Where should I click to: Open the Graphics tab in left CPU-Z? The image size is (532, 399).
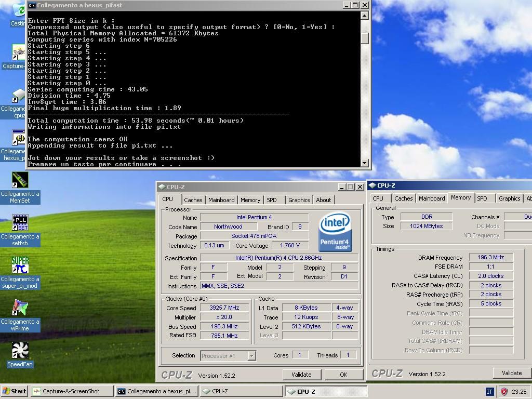coord(299,200)
